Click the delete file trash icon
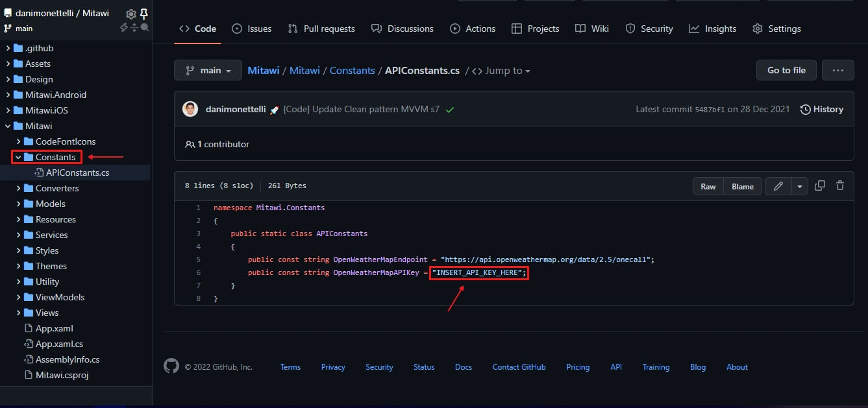Image resolution: width=868 pixels, height=408 pixels. [x=840, y=186]
